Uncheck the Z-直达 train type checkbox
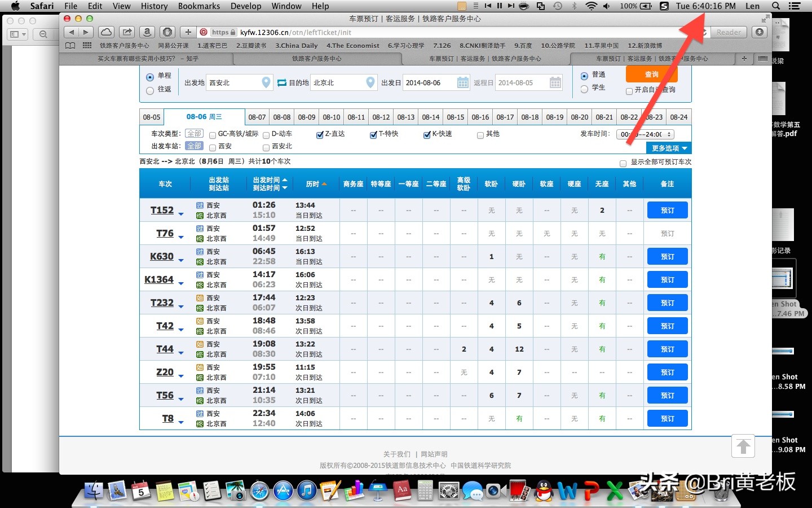This screenshot has width=812, height=508. [x=320, y=135]
